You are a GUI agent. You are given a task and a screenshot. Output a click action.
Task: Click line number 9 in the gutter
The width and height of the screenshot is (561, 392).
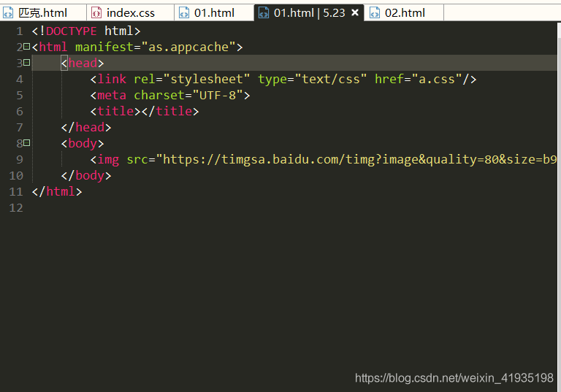pyautogui.click(x=19, y=160)
